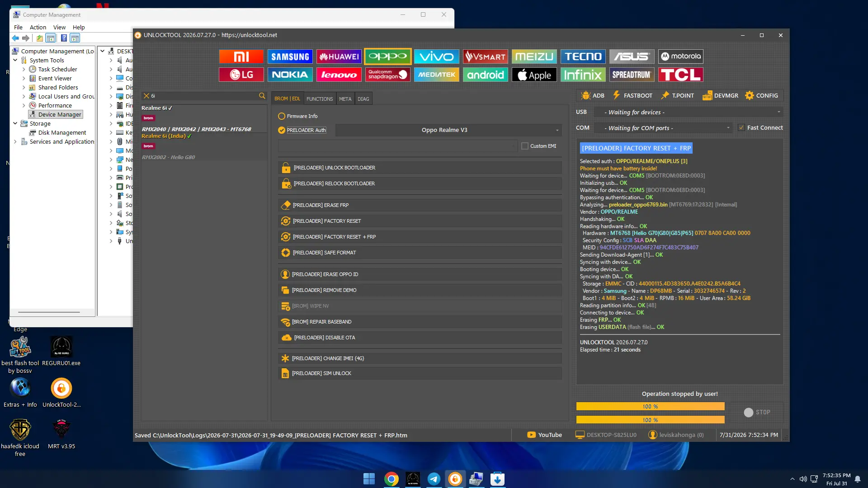Switch to the BROM | EDL tab
This screenshot has width=868, height=488.
coord(287,99)
